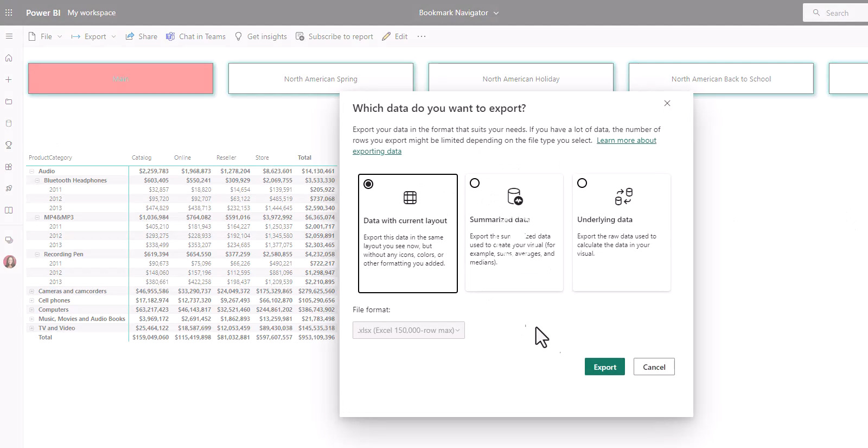Toggle the navigation pane hamburger menu

(9, 36)
